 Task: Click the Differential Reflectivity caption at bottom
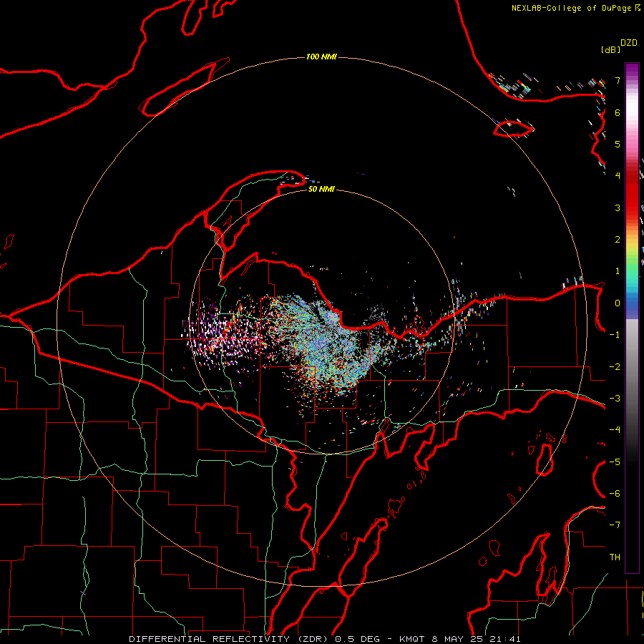324,639
